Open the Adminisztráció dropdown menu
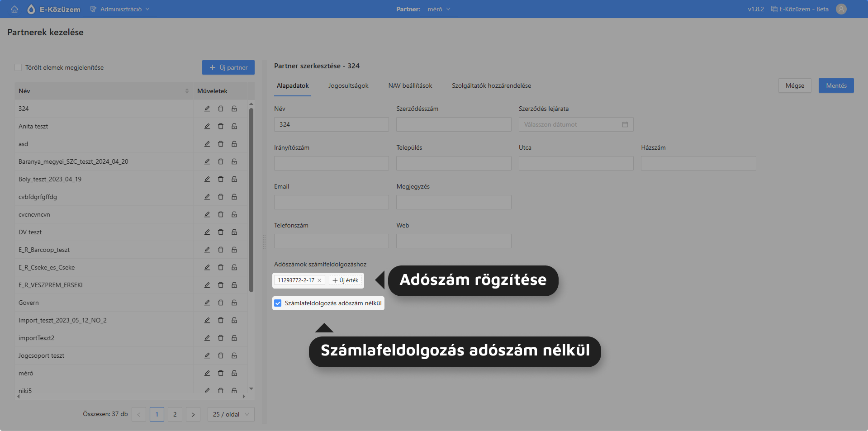Viewport: 868px width, 431px height. [120, 9]
